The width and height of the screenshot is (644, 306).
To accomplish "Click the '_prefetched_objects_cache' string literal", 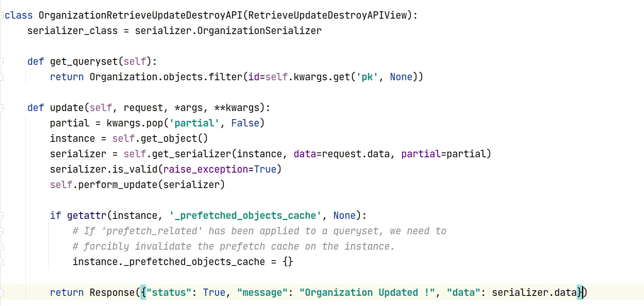I will (245, 216).
